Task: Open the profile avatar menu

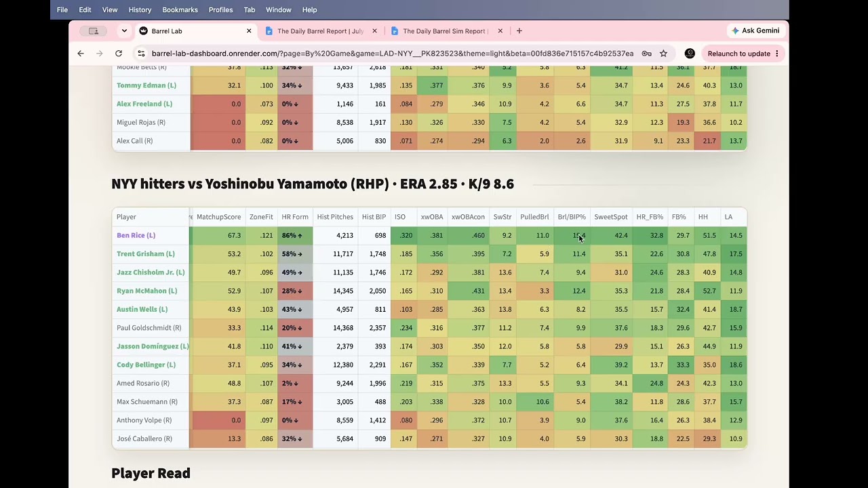Action: pos(690,54)
